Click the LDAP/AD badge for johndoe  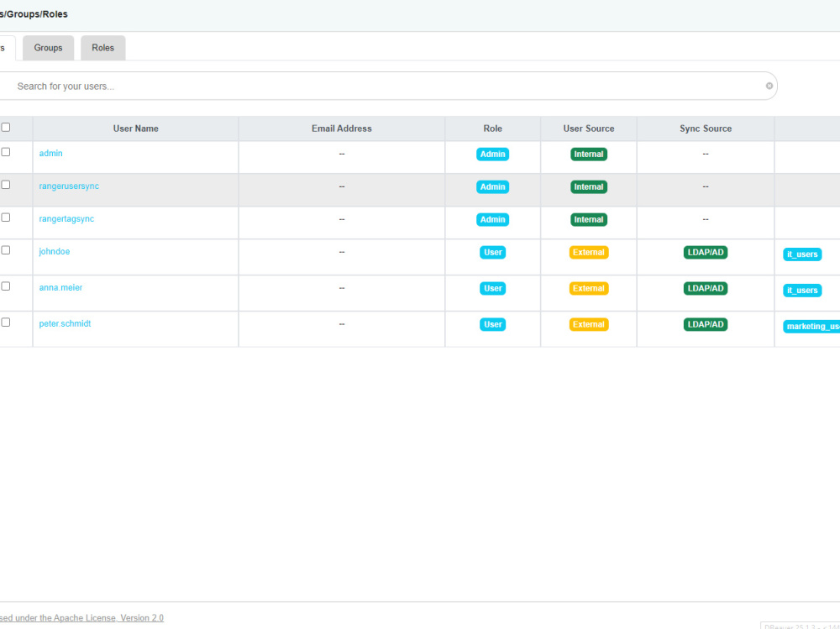click(x=706, y=252)
